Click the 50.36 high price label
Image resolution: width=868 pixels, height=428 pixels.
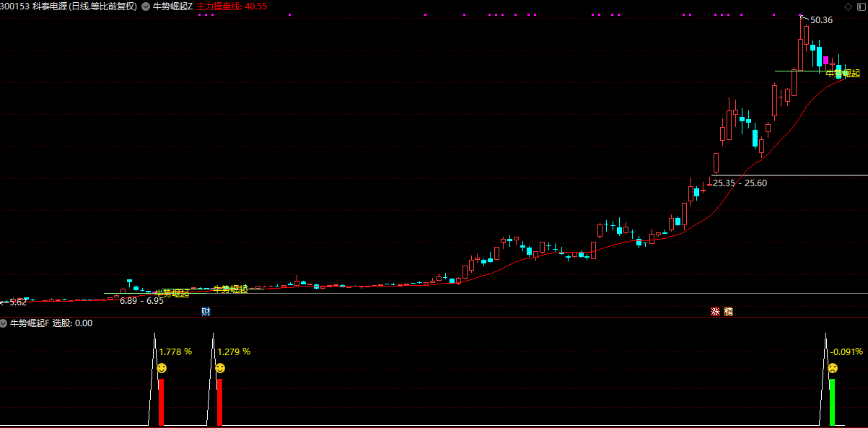point(821,20)
